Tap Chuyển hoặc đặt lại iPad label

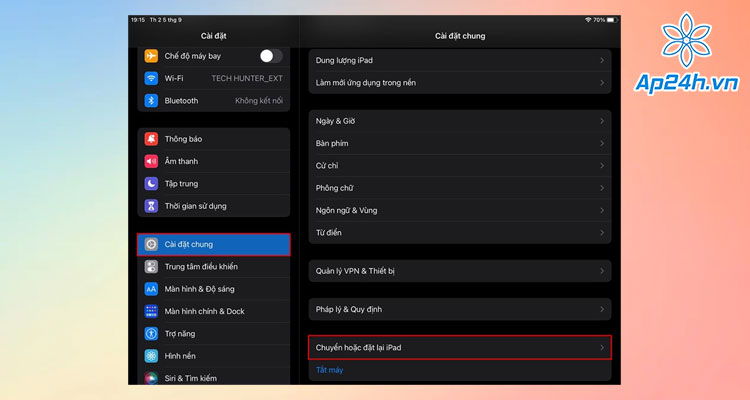[x=358, y=348]
